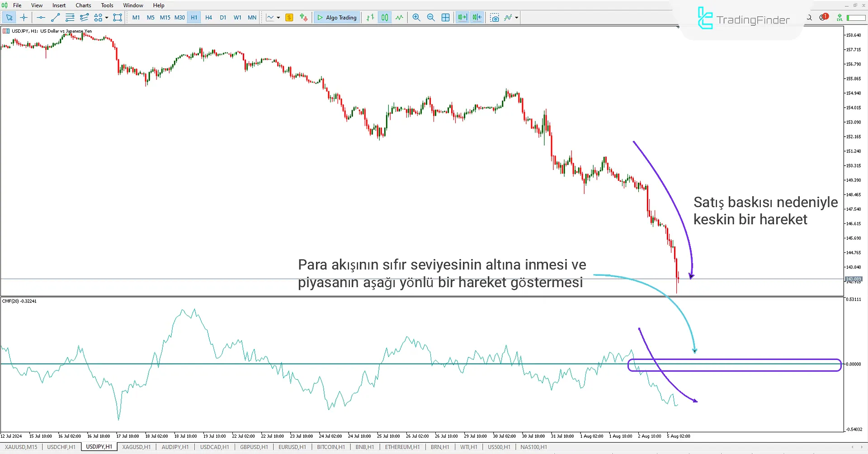Take a chart screenshot with the camera tool
Screen dimensions: 868x454
tap(495, 18)
